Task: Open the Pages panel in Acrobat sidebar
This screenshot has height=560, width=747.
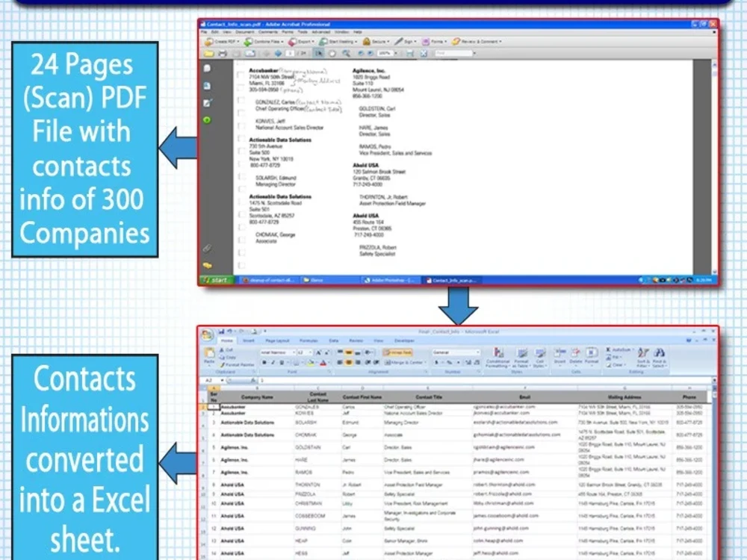Action: 207,69
